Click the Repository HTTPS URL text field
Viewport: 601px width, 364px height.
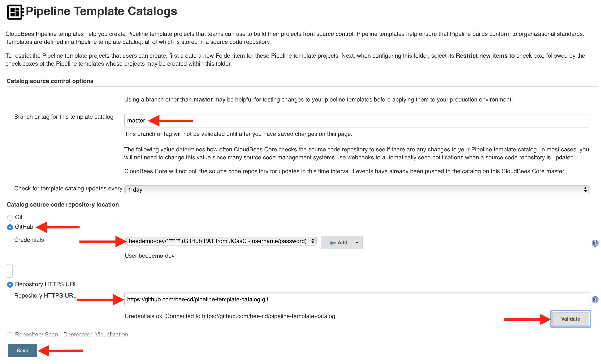tap(357, 299)
